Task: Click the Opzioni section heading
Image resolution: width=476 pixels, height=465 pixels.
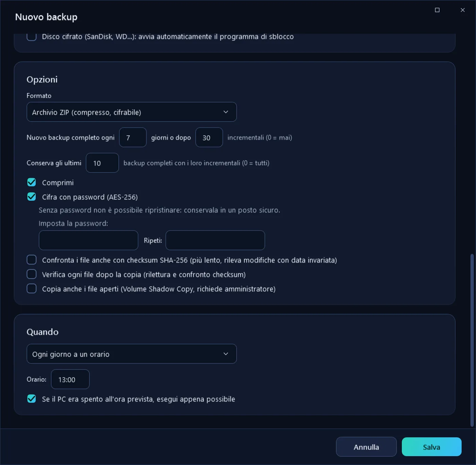Action: tap(42, 80)
